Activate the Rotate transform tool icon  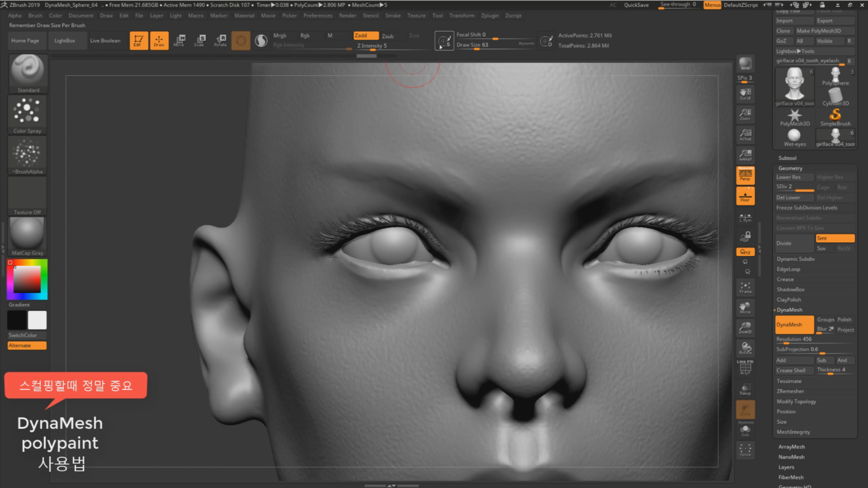221,40
